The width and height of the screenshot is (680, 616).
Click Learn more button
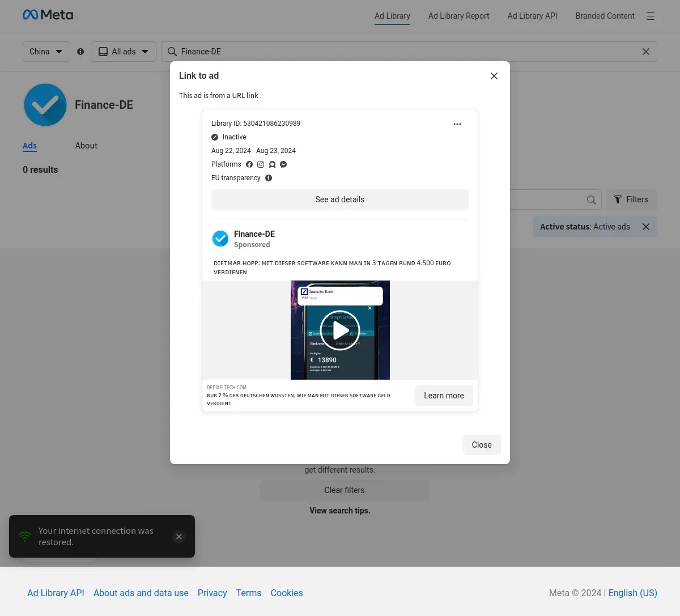[444, 396]
